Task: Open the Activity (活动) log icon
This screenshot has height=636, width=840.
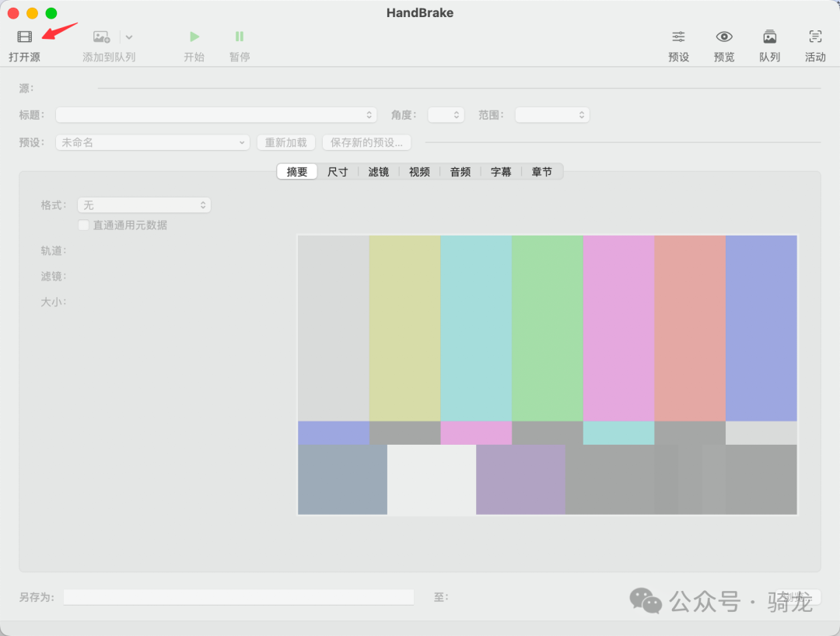Action: 815,37
